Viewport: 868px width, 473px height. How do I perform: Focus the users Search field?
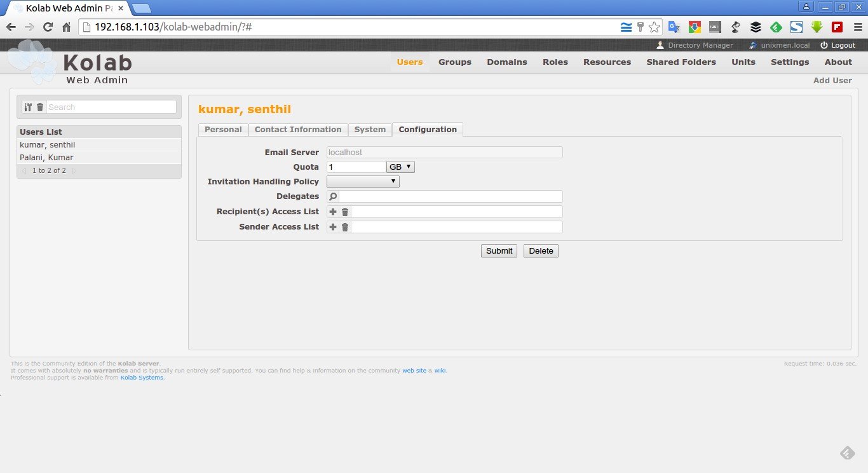click(112, 107)
